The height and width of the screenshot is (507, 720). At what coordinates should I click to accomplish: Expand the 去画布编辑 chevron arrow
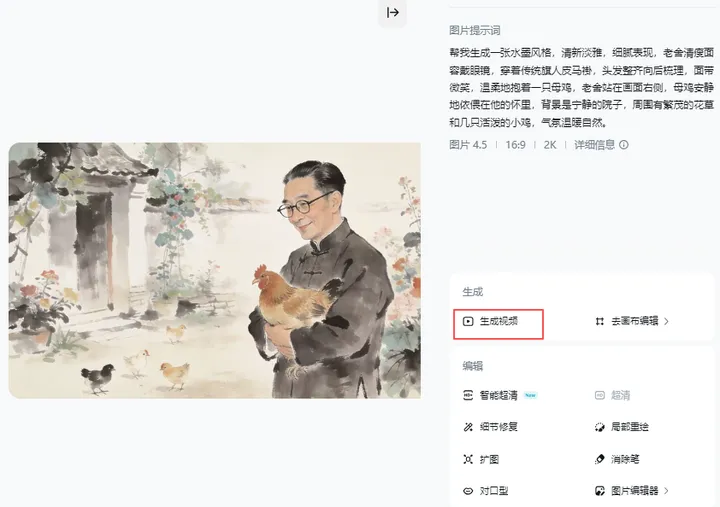click(666, 321)
